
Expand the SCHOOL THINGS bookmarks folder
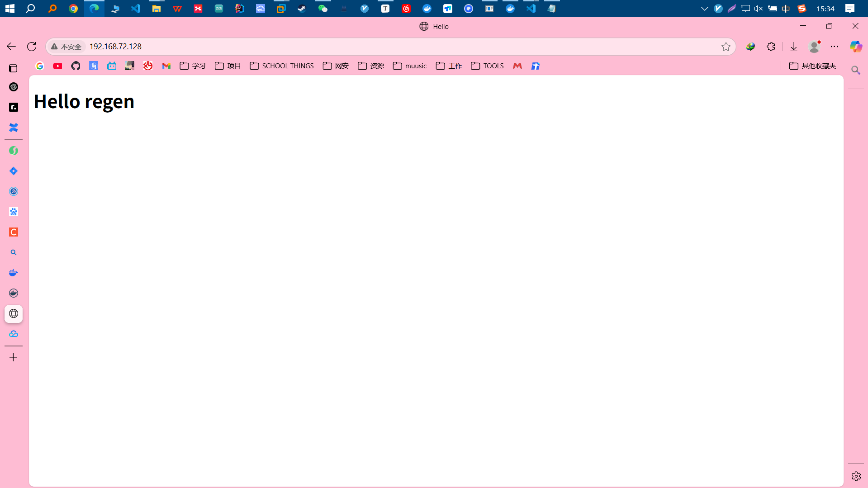pyautogui.click(x=282, y=66)
